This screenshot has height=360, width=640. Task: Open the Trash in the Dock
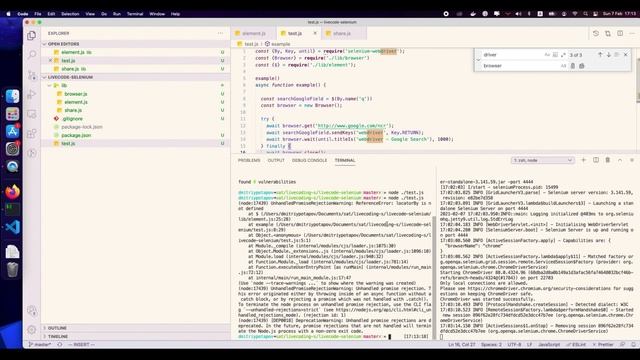click(12, 270)
